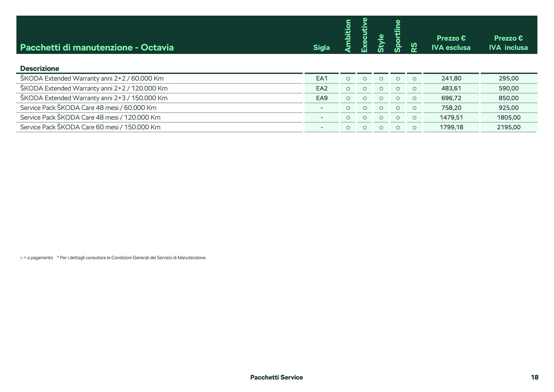Click Style circle for Care 48 mesi / 60.000 Km
The height and width of the screenshot is (392, 554).
381,108
